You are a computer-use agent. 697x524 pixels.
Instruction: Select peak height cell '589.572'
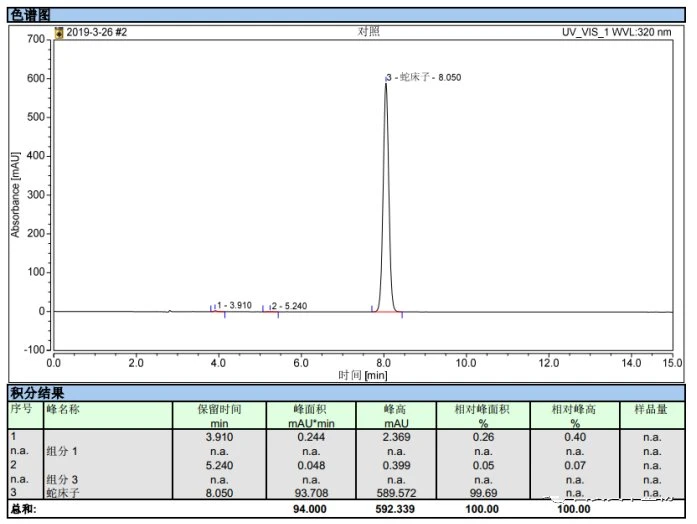[x=396, y=493]
